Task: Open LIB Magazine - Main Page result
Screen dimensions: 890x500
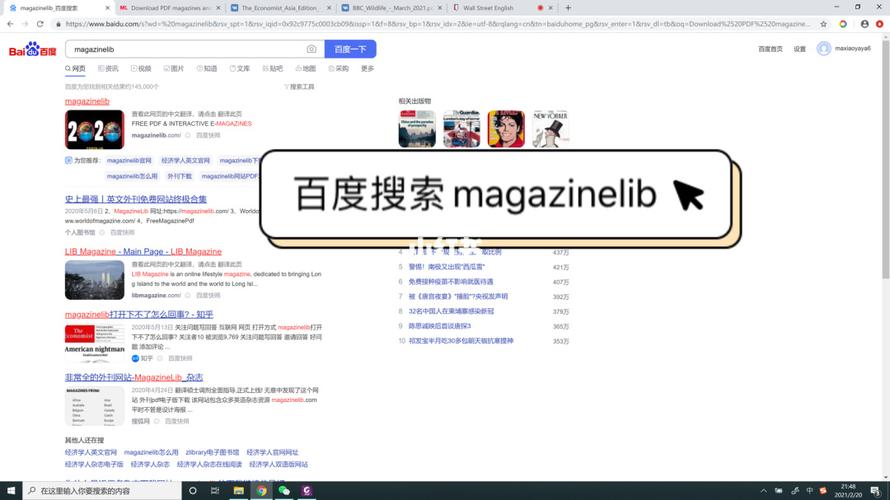Action: pyautogui.click(x=143, y=251)
